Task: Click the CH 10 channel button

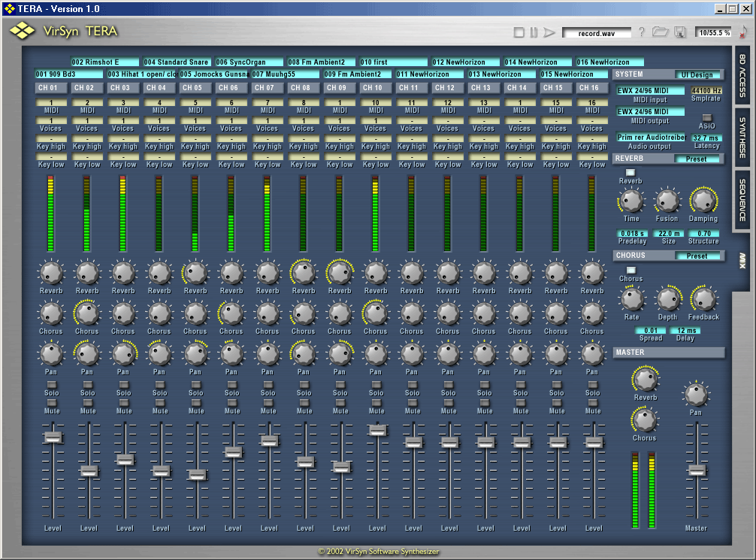Action: pyautogui.click(x=375, y=88)
